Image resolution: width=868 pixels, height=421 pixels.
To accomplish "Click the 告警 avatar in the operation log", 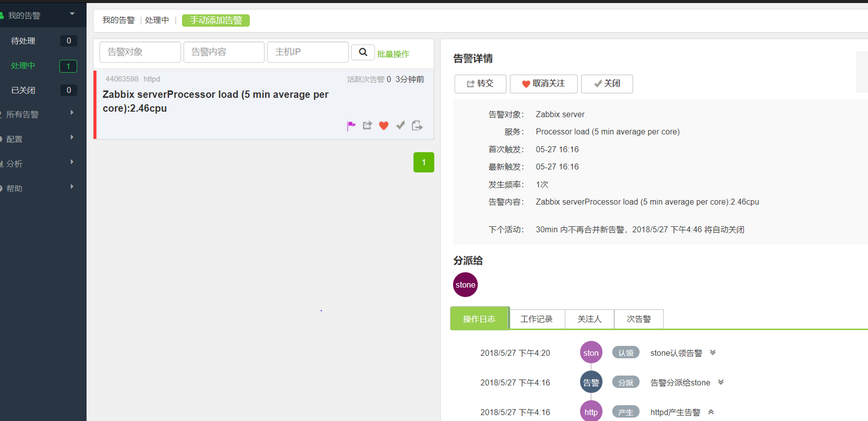I will [591, 382].
